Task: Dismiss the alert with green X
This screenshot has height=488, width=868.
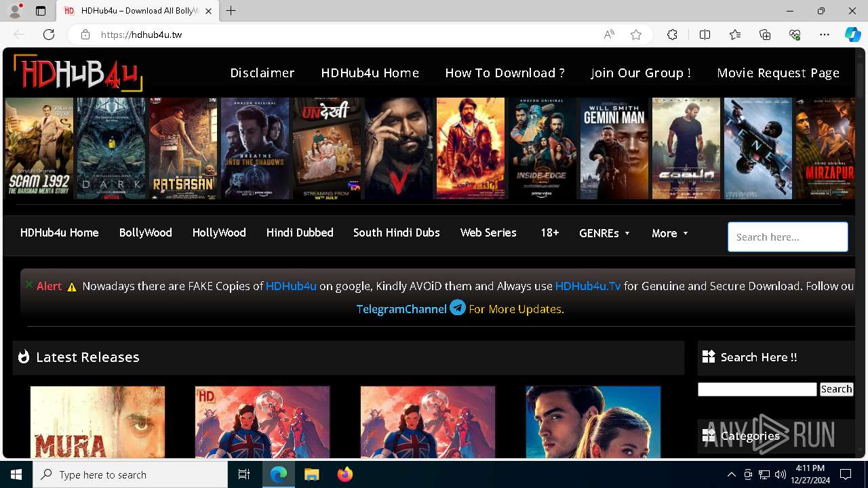Action: click(28, 285)
